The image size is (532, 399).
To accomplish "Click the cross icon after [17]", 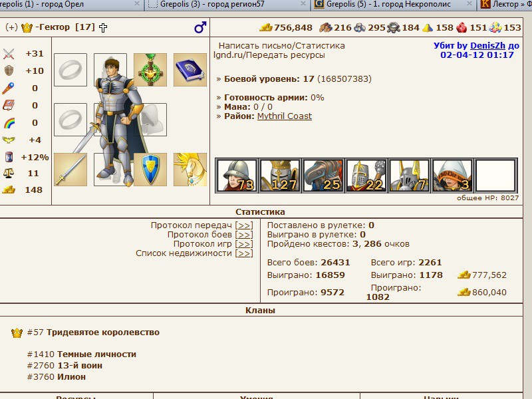I will (x=103, y=27).
